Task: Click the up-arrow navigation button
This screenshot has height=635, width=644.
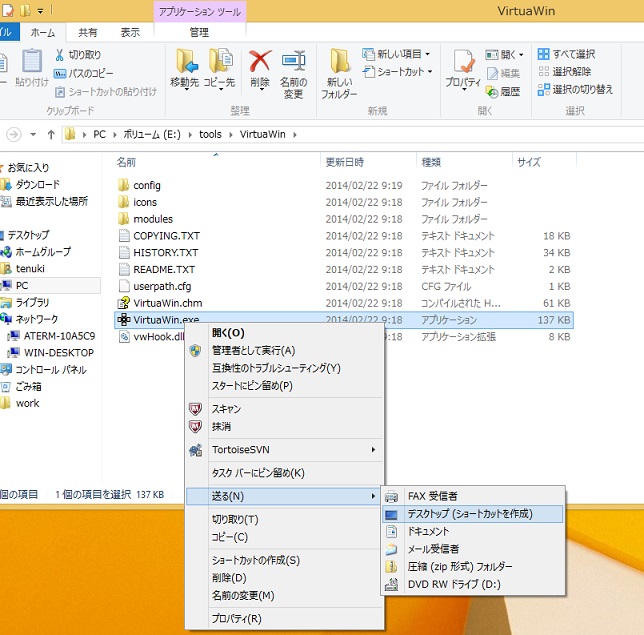Action: 49,134
